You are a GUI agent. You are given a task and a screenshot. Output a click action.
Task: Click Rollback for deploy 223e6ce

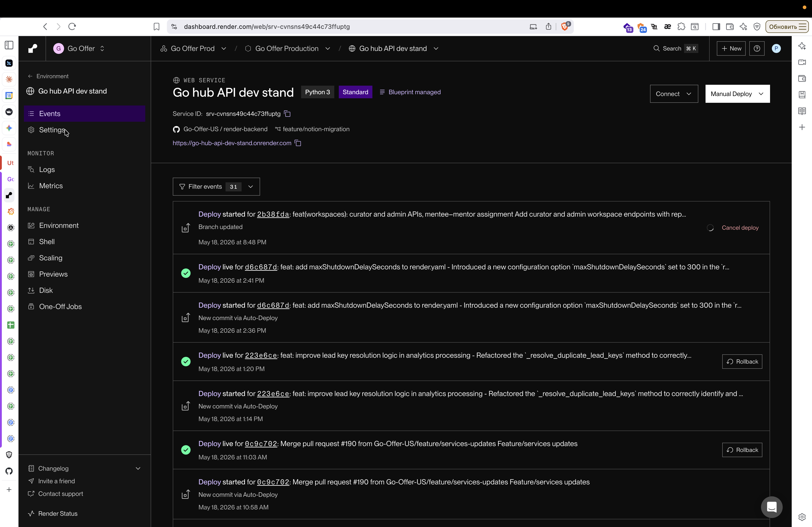(x=742, y=362)
